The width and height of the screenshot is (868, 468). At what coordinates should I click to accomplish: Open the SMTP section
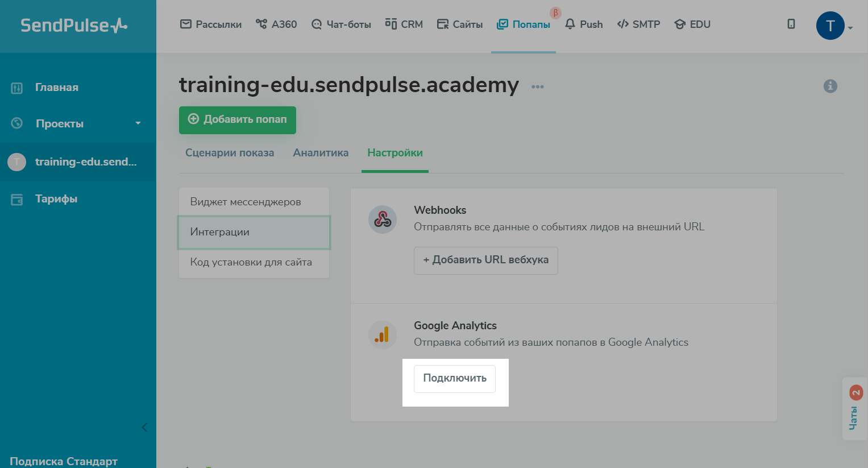[x=639, y=24]
